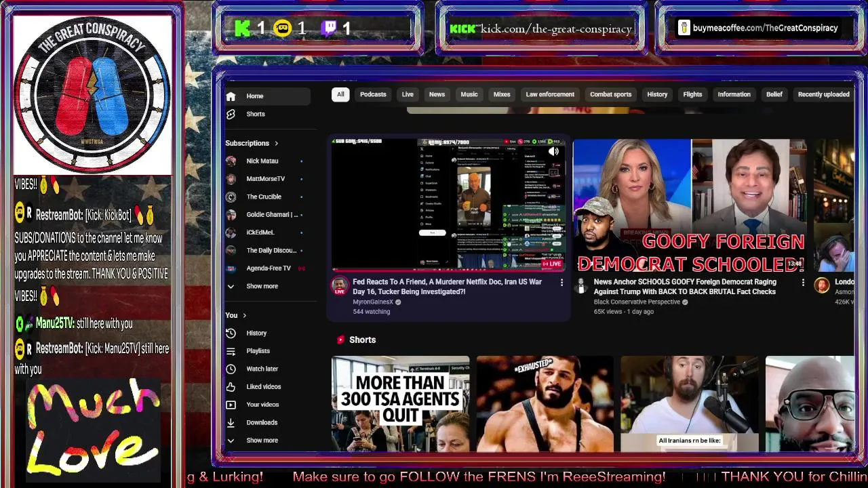Viewport: 868px width, 488px height.
Task: Open News Anchor SCHOOLS GOOFY video title
Action: tap(685, 287)
